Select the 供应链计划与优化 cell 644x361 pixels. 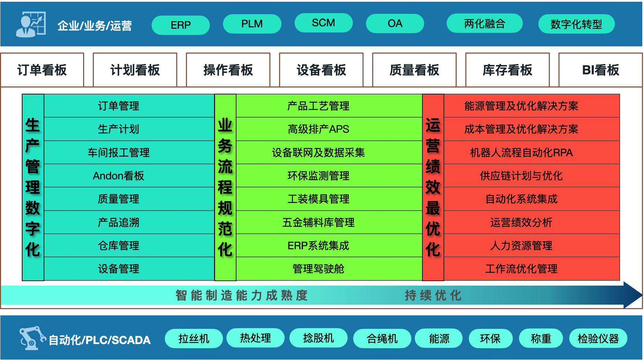pyautogui.click(x=532, y=176)
